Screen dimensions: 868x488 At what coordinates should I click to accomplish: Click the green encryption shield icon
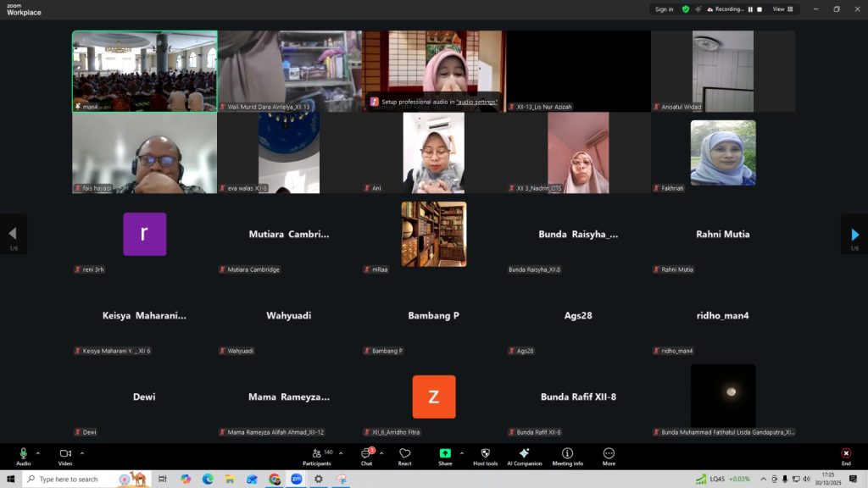tap(686, 9)
